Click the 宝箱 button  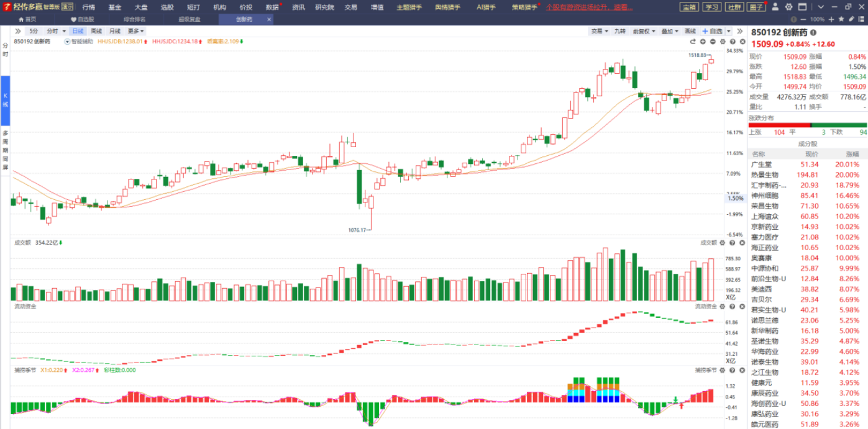689,7
